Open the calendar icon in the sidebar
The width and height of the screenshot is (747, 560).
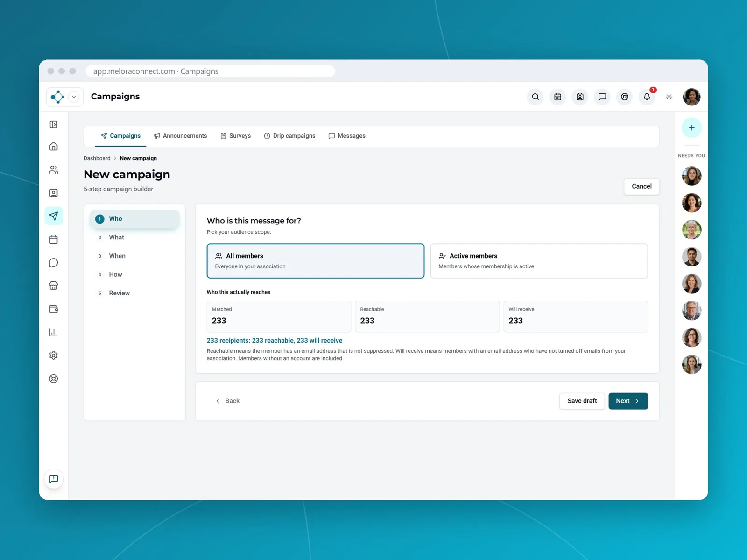coord(54,239)
